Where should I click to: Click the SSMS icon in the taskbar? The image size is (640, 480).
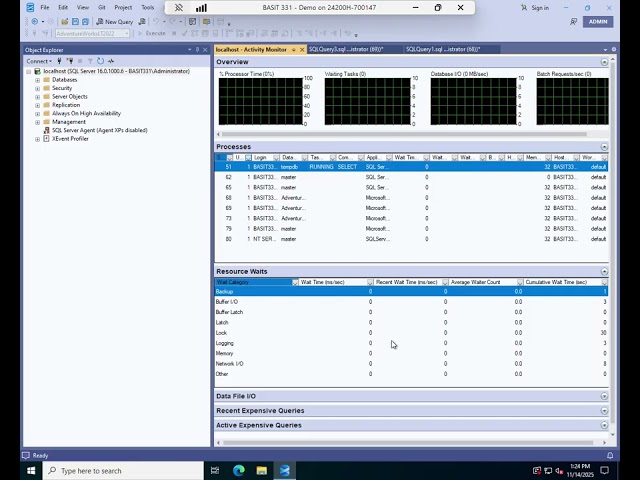click(x=284, y=471)
